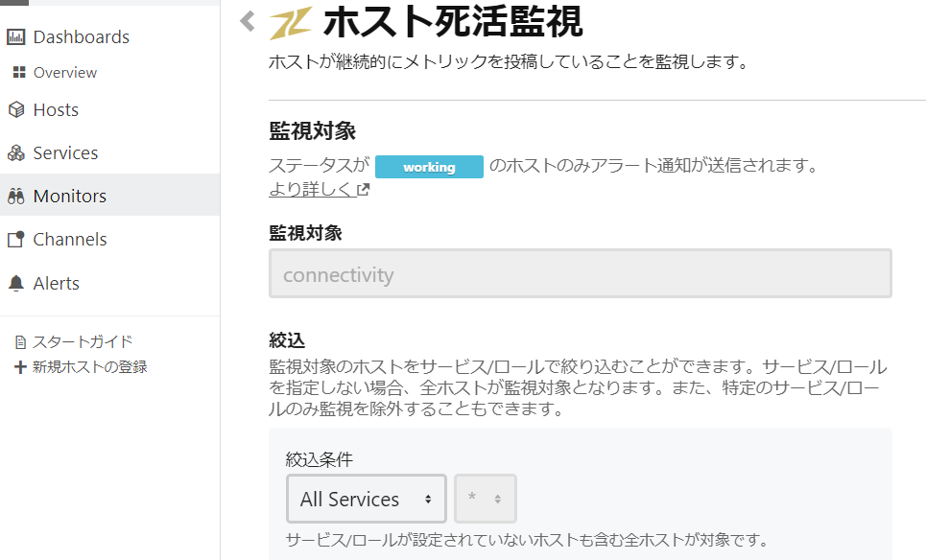Click the connectivity input field
This screenshot has height=560, width=926.
[x=580, y=273]
